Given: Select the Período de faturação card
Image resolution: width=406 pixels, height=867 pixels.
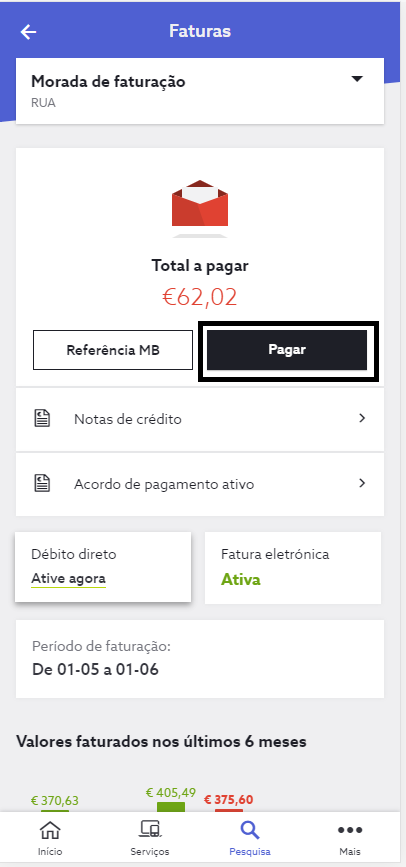Looking at the screenshot, I should (200, 659).
